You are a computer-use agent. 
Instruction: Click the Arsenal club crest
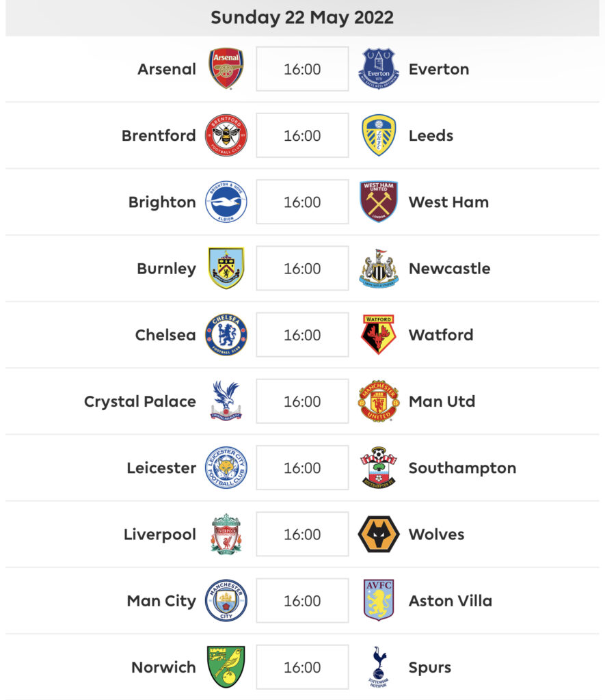pyautogui.click(x=226, y=69)
